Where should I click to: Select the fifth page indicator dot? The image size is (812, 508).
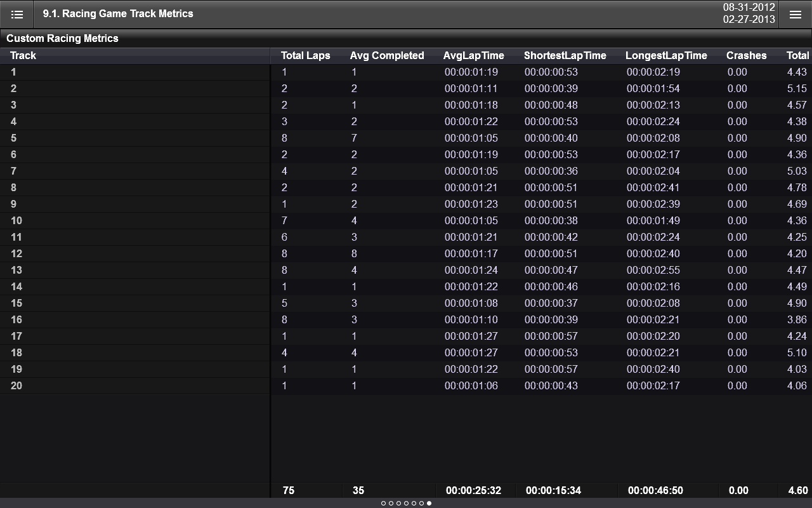(414, 503)
